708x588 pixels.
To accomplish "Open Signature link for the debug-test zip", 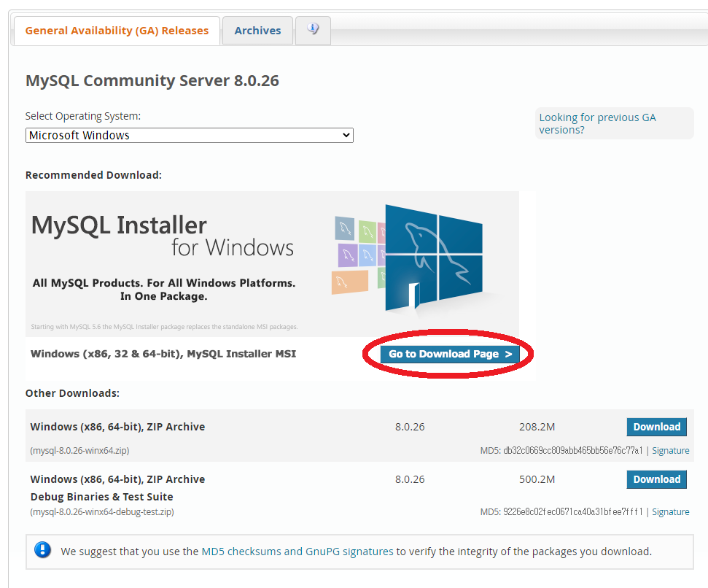I will click(671, 511).
